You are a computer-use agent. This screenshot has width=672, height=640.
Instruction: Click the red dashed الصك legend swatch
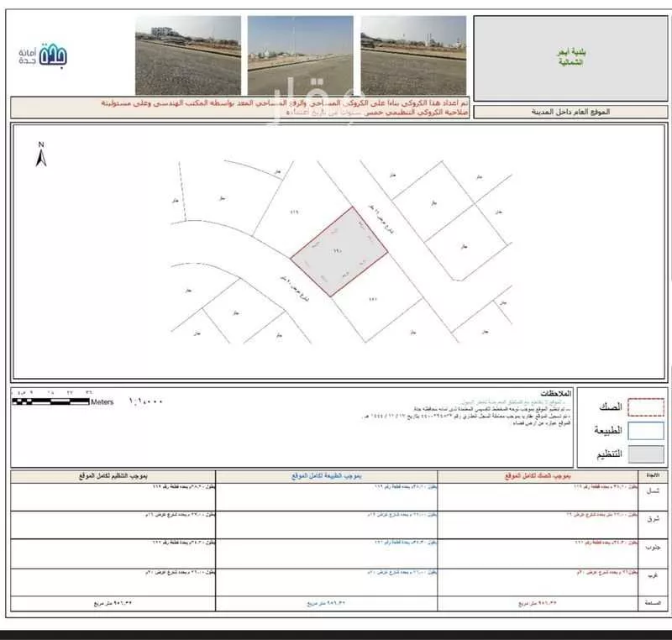[646, 407]
